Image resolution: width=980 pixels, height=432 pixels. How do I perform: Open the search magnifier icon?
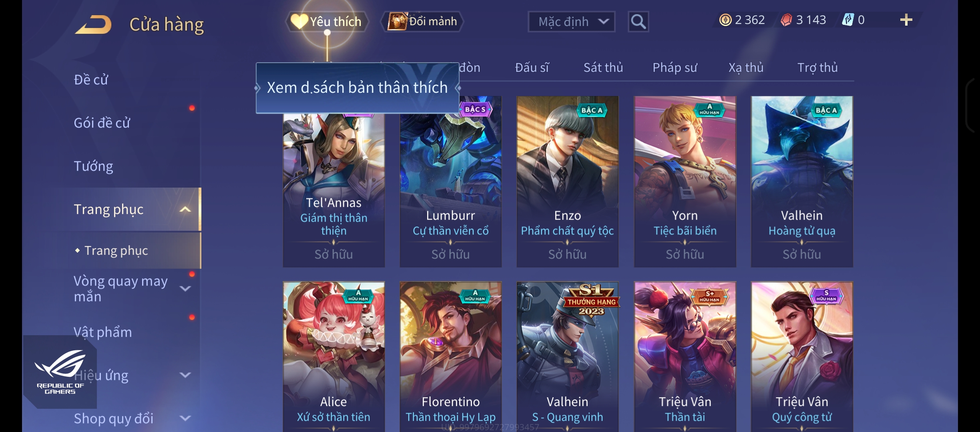pos(638,22)
